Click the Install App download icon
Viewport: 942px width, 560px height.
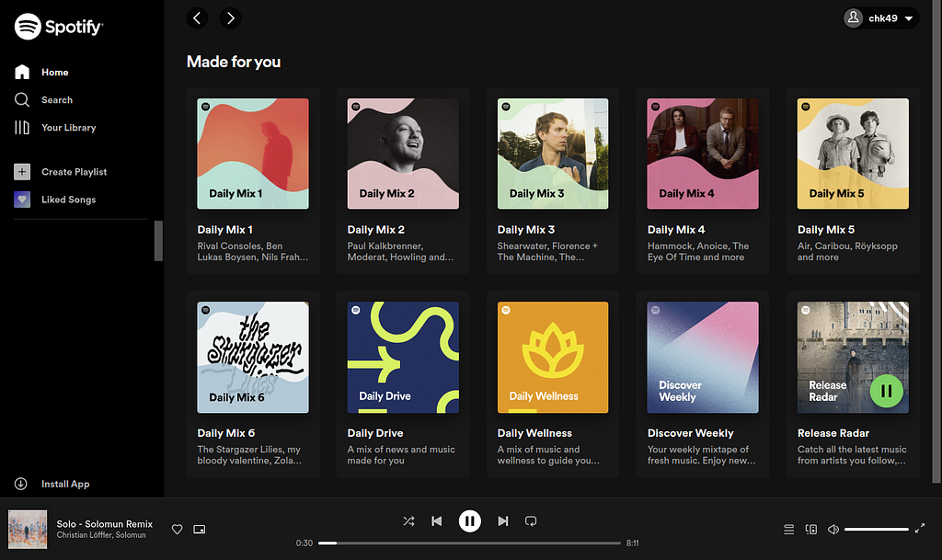point(21,484)
